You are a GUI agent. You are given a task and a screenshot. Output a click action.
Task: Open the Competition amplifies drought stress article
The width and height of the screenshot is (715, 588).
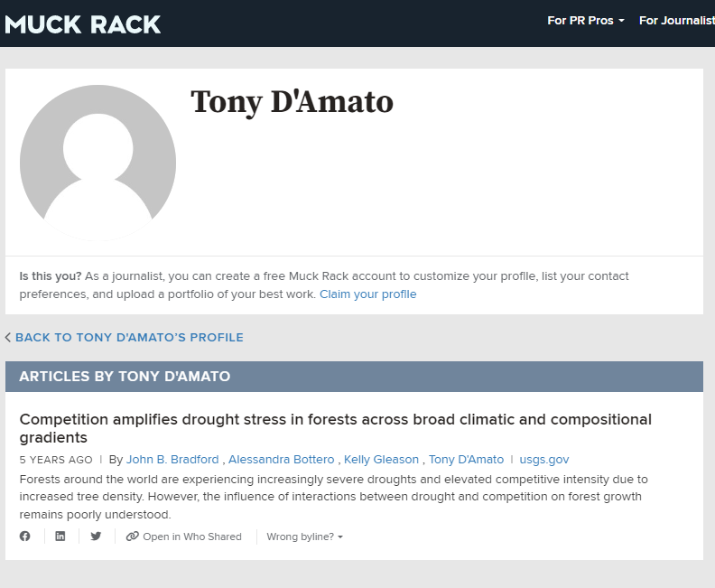(335, 428)
